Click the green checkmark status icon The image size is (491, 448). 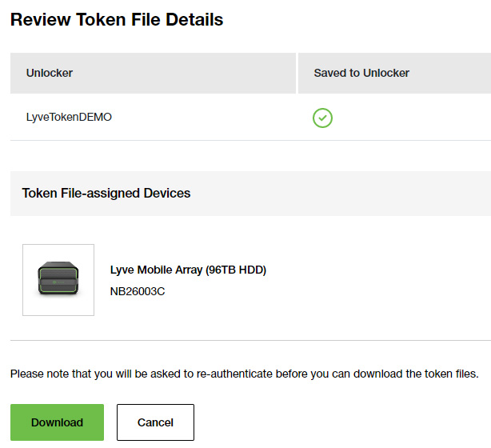pos(322,118)
